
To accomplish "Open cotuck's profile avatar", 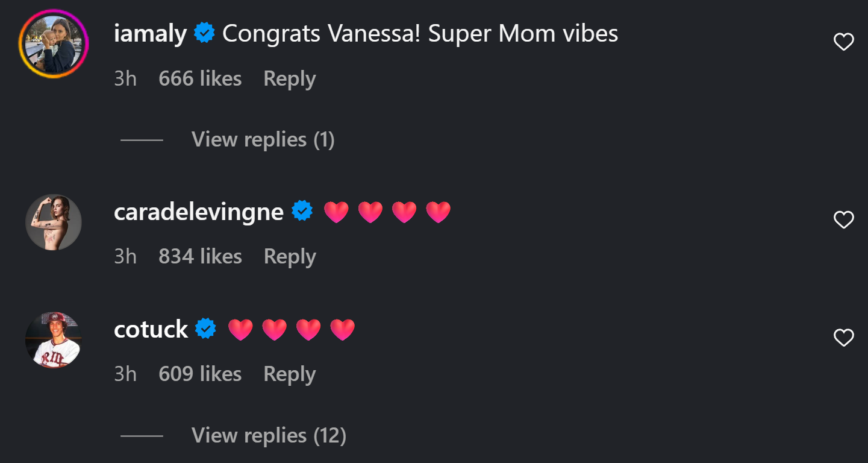I will [54, 339].
